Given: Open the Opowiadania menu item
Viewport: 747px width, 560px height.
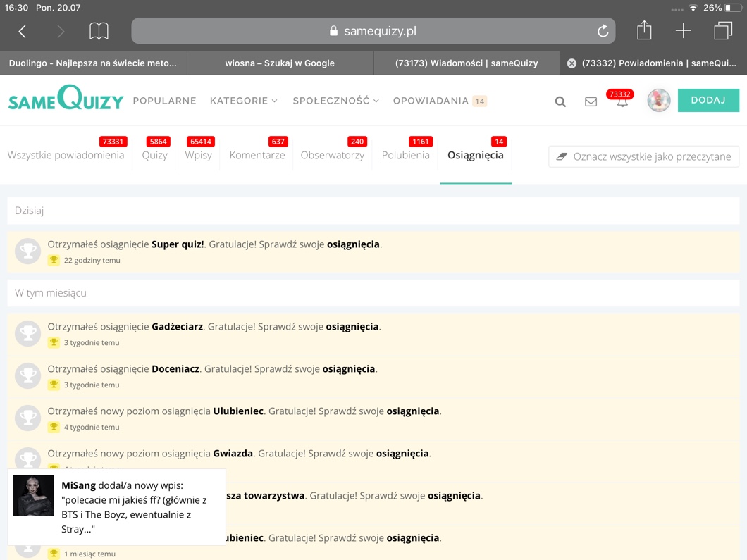Looking at the screenshot, I should coord(431,101).
